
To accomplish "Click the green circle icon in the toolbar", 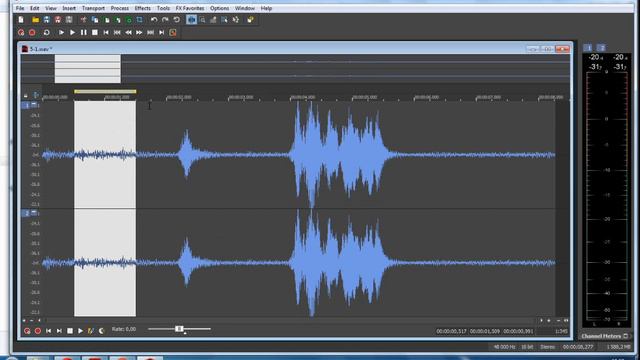I will [x=129, y=20].
